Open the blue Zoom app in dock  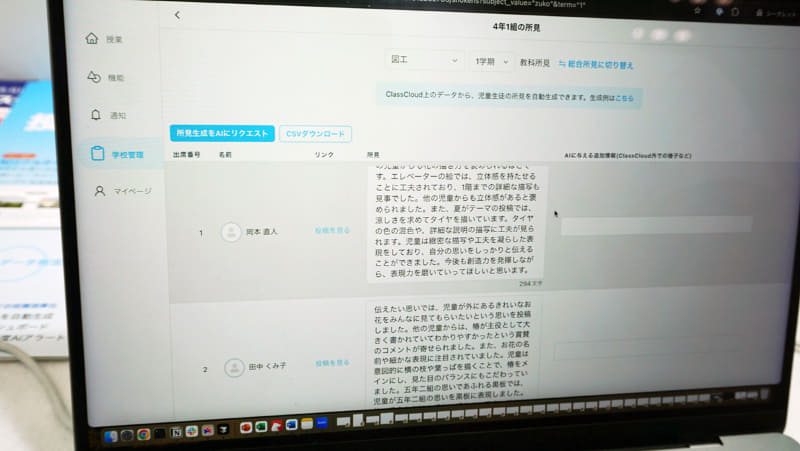(321, 423)
